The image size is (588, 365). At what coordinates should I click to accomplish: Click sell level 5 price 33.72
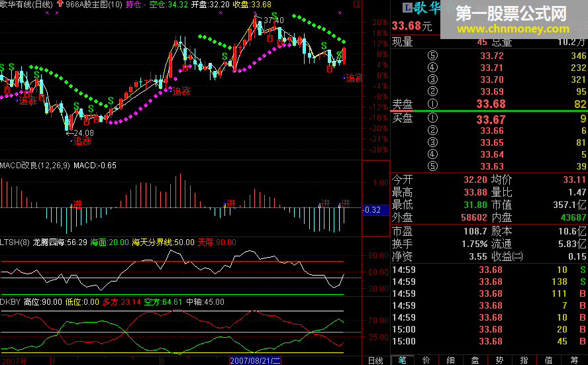492,56
